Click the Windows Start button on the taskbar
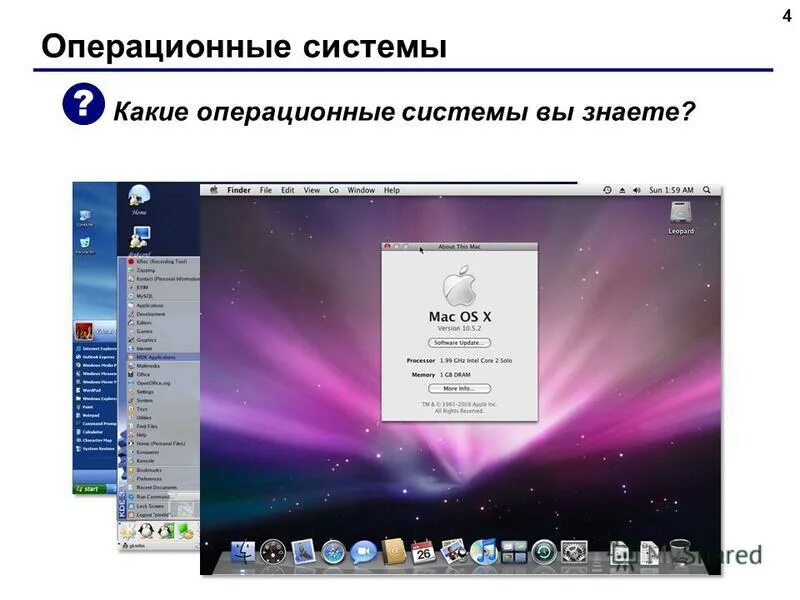800x600 pixels. coord(85,489)
